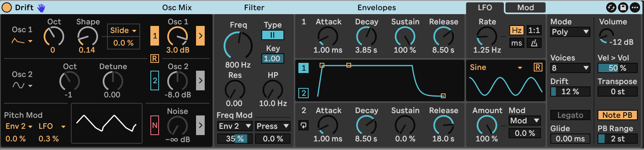Click the Osc 2 gain knob
Screen dimensions: 644x150
178,81
